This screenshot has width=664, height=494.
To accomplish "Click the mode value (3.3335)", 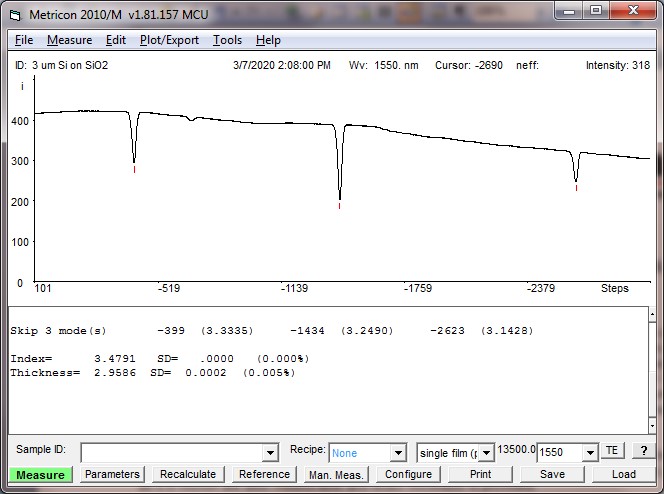I will (x=227, y=331).
